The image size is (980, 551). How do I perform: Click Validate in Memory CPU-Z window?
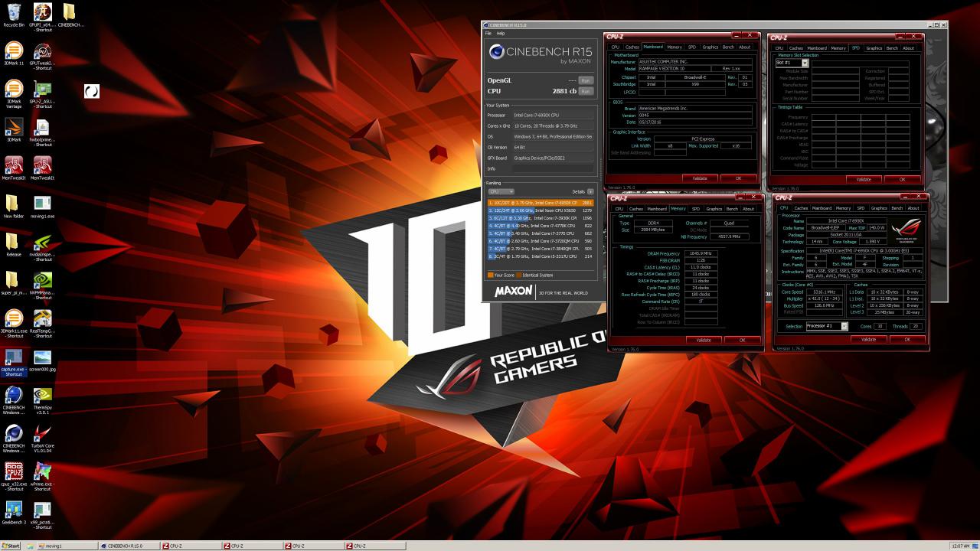click(x=704, y=340)
